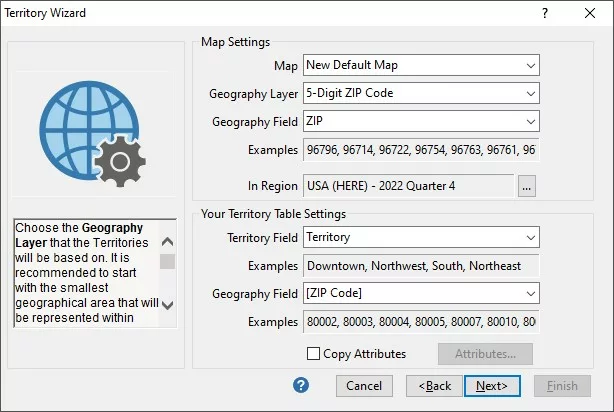Click the help text scrollbar down arrow
The height and width of the screenshot is (412, 614).
(168, 306)
